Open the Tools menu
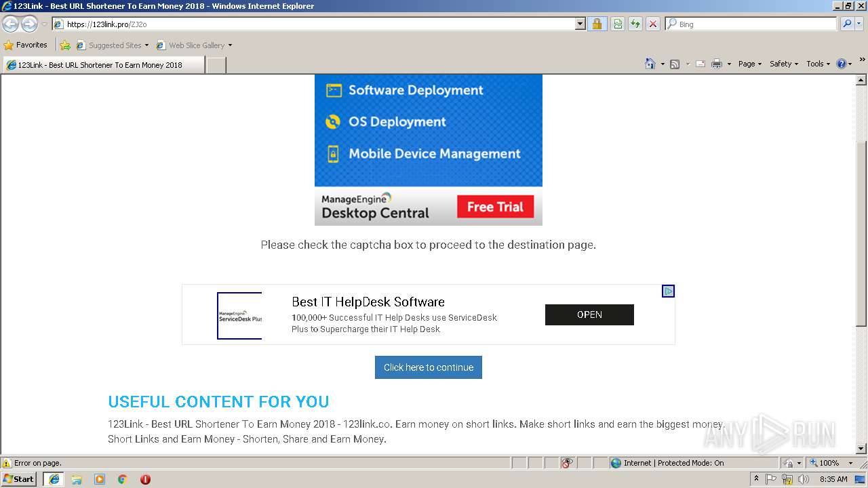Viewport: 868px width, 488px height. [818, 64]
